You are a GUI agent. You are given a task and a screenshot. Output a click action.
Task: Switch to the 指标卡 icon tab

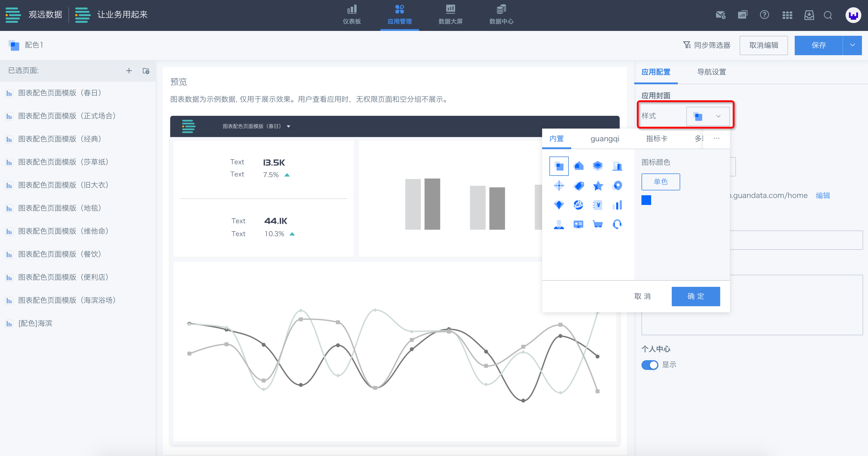656,139
